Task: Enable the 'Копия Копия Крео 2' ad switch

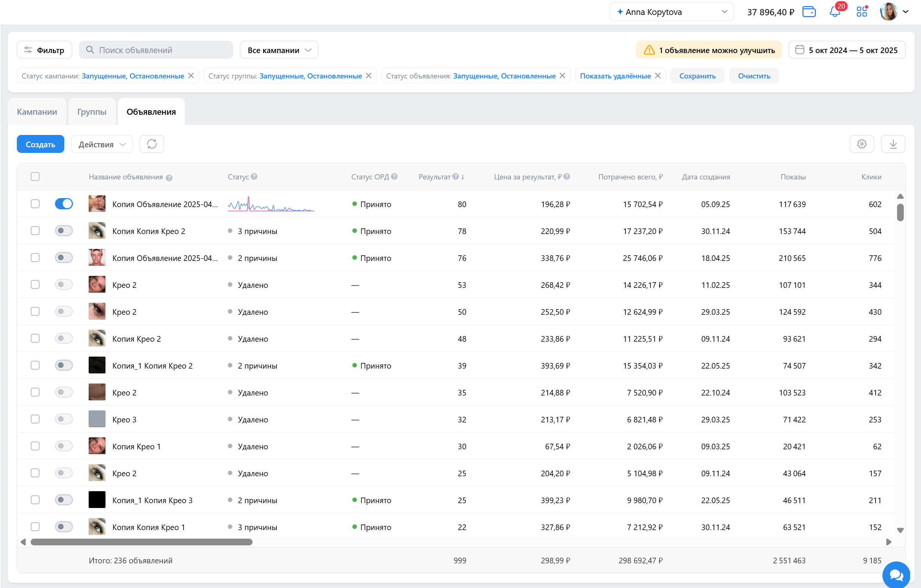Action: [64, 231]
